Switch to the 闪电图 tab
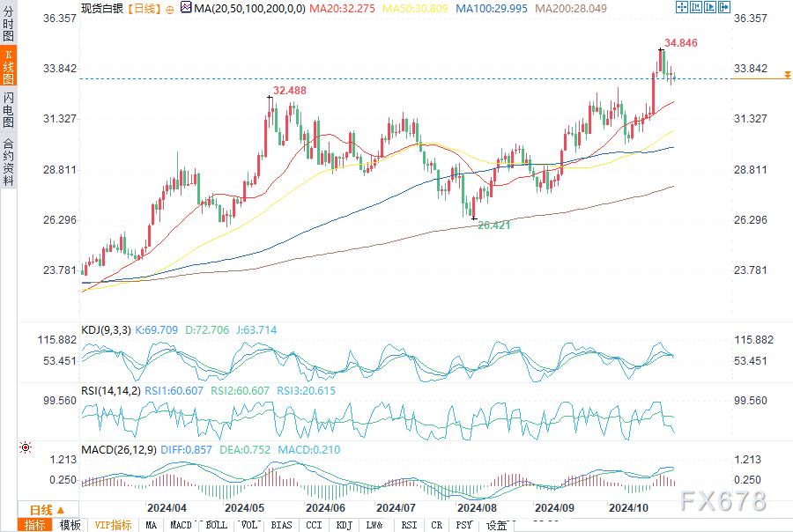The width and height of the screenshot is (793, 532). 8,109
